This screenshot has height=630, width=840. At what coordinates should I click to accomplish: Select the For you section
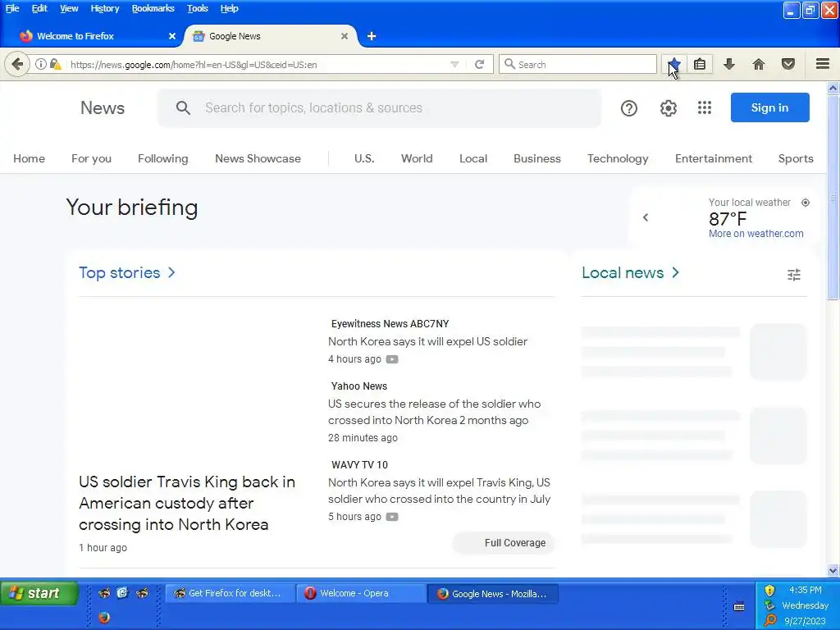[91, 158]
